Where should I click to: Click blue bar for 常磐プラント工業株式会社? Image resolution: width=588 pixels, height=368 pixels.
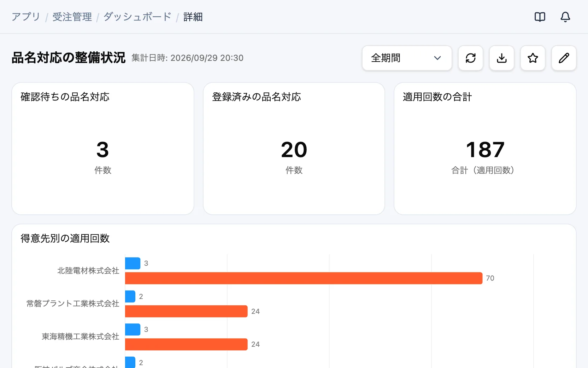click(130, 297)
